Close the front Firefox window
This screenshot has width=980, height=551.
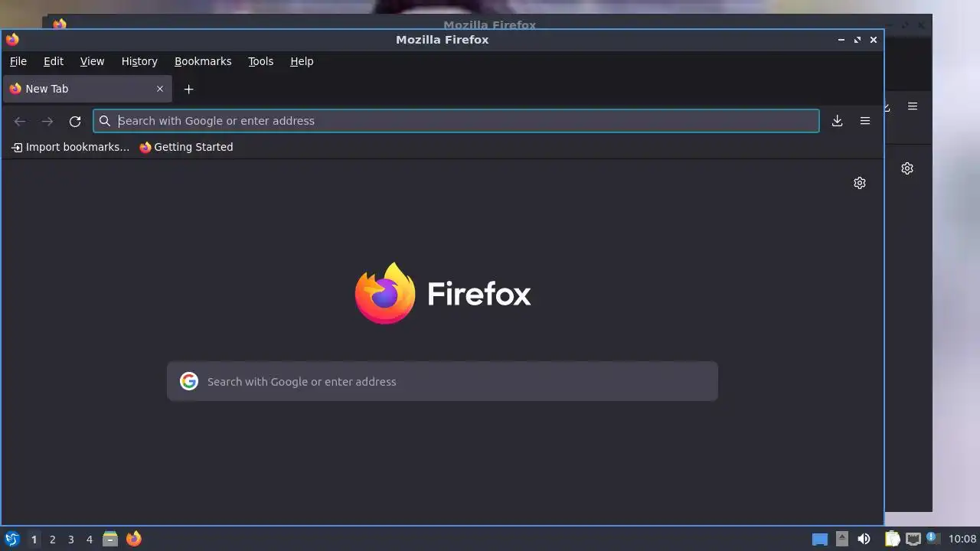tap(874, 40)
